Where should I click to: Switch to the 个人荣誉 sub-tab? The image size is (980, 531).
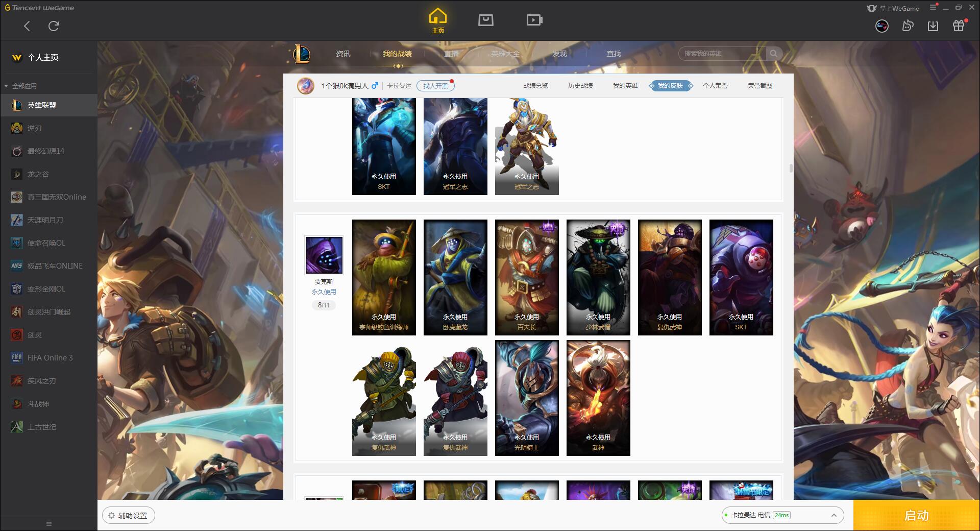click(x=715, y=86)
